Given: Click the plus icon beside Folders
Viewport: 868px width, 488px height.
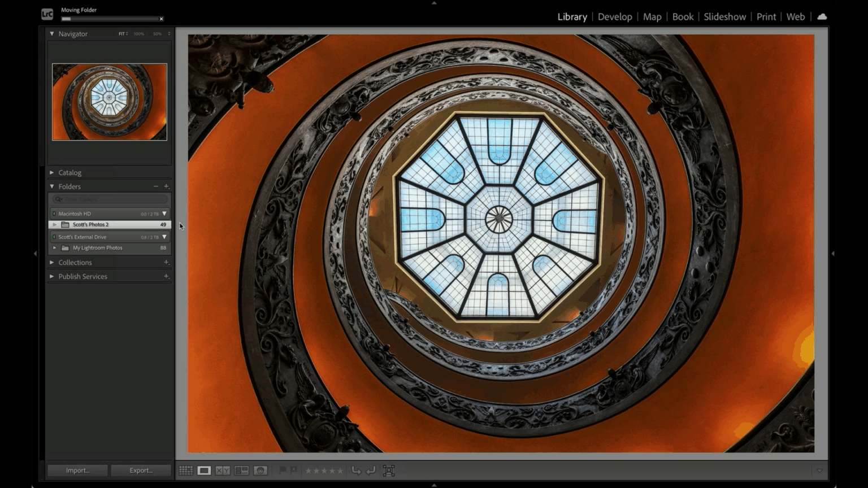Looking at the screenshot, I should pos(167,186).
